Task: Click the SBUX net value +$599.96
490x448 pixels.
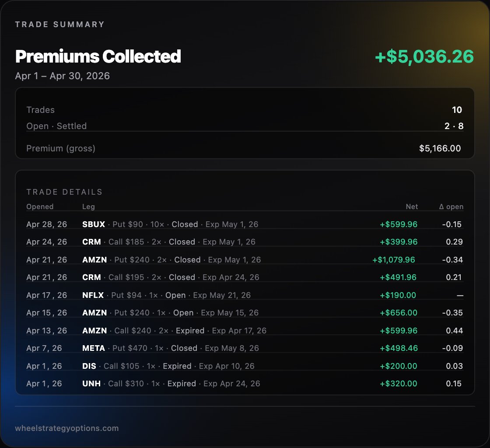Action: tap(399, 224)
